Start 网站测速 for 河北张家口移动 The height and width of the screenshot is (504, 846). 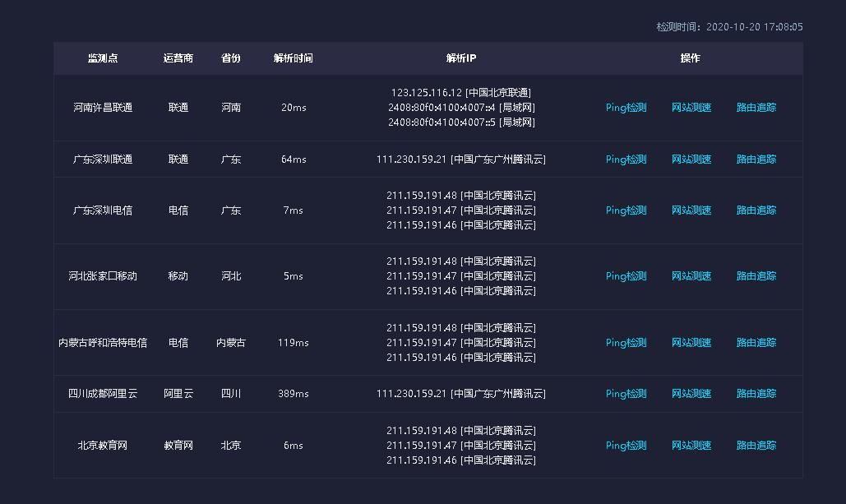[x=691, y=276]
